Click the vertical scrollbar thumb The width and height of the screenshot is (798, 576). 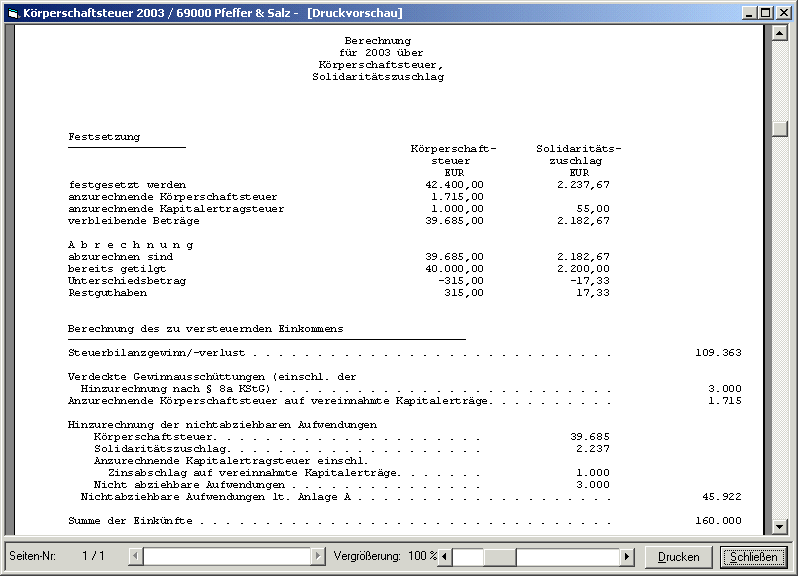pyautogui.click(x=780, y=129)
